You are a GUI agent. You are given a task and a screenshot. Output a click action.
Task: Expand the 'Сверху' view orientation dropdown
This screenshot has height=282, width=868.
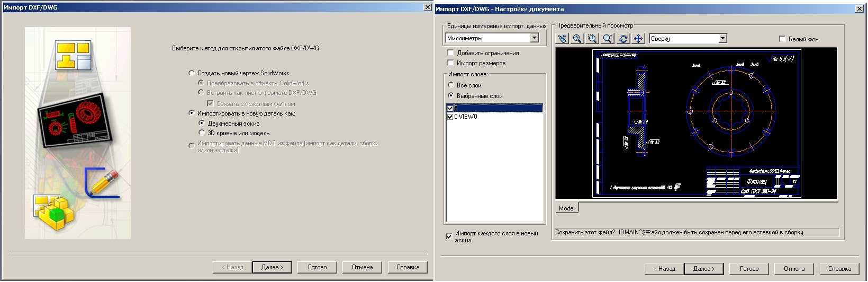[x=722, y=39]
